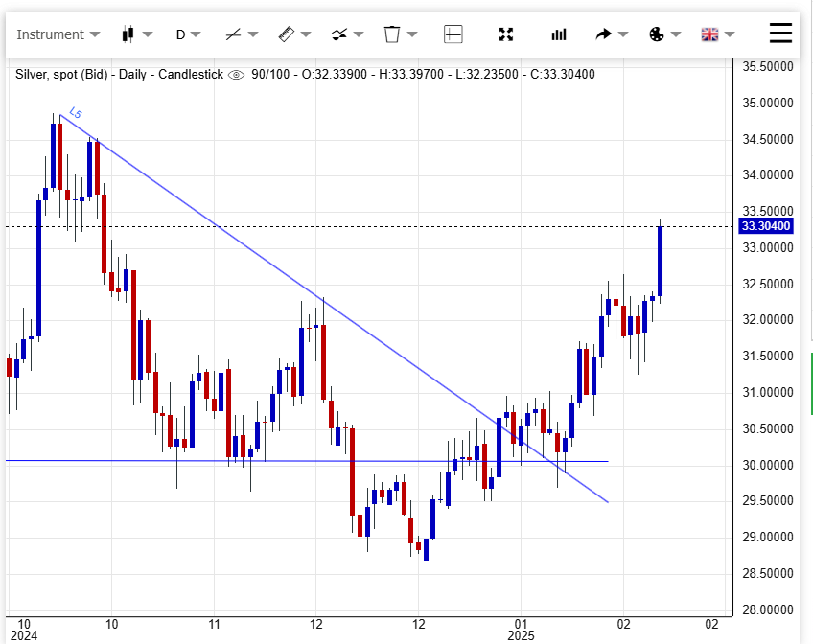The image size is (813, 644).
Task: Click the O:32.33900 open value text
Action: pos(335,75)
